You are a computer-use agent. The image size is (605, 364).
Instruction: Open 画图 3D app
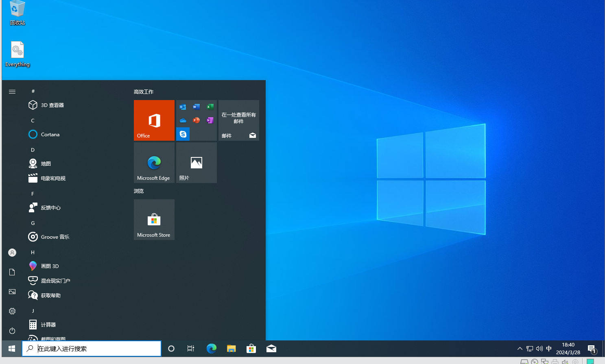[x=50, y=266]
